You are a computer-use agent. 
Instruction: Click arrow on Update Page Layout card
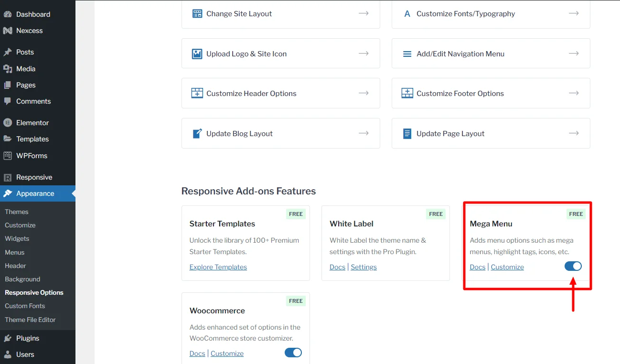click(x=574, y=133)
